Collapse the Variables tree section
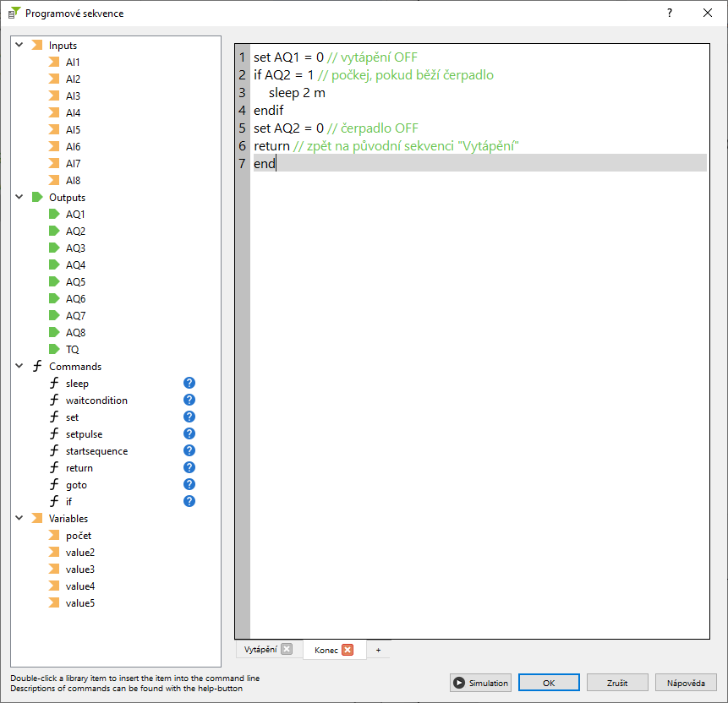The image size is (728, 703). coord(19,518)
